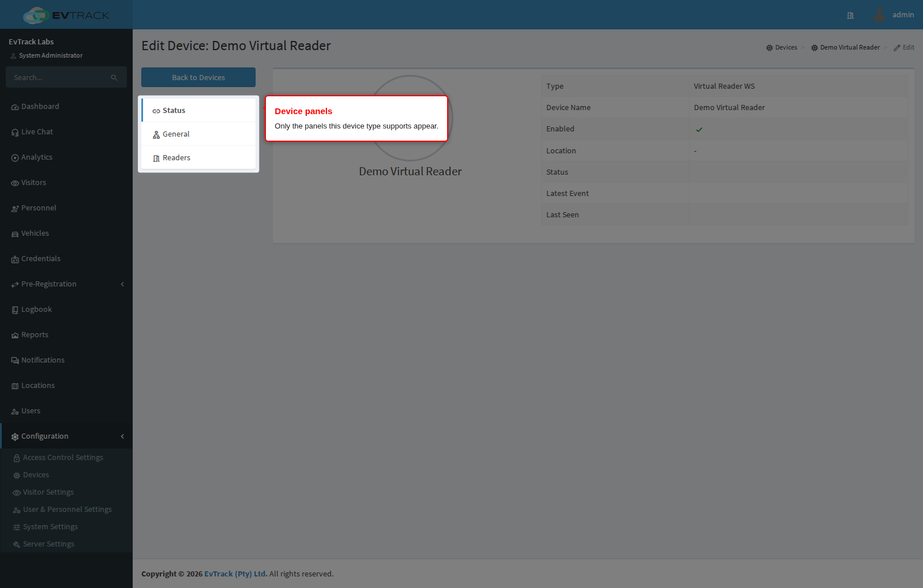Click the Last Seen row label
This screenshot has height=588, width=923.
(x=562, y=215)
